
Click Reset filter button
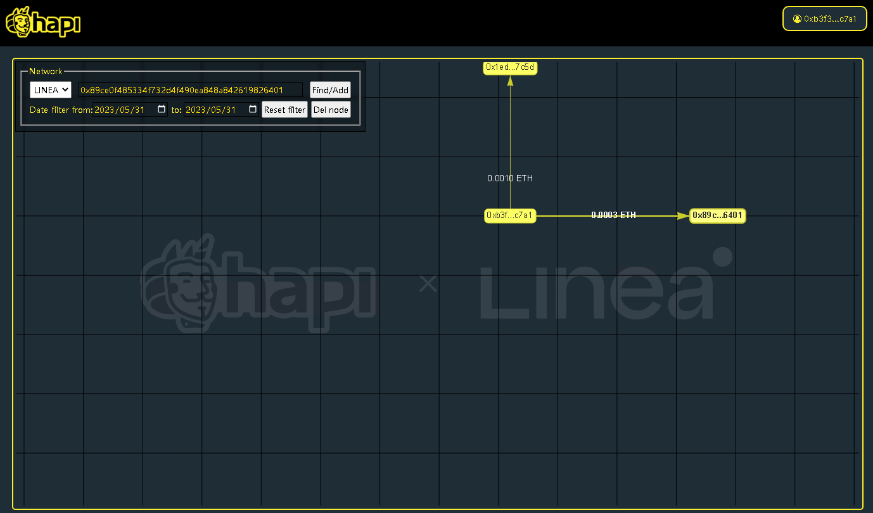pyautogui.click(x=285, y=110)
